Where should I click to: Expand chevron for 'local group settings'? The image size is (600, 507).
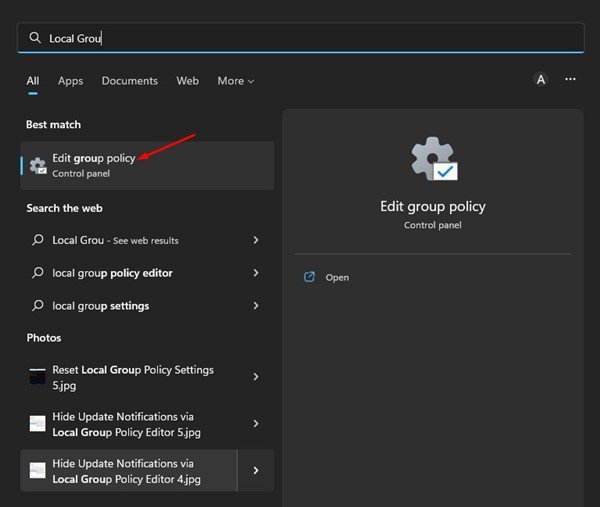point(256,305)
